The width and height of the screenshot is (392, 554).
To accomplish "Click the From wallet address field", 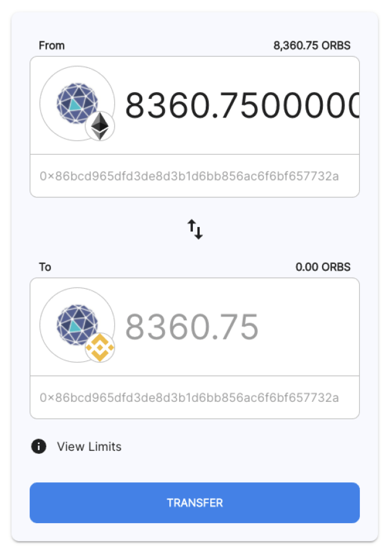I will coord(195,176).
